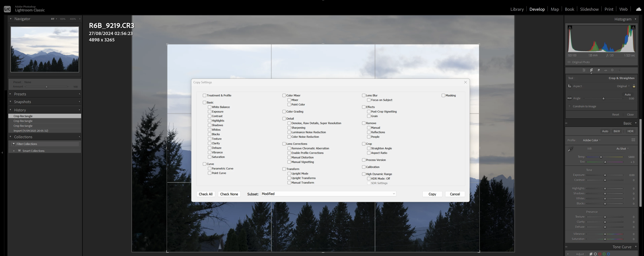The width and height of the screenshot is (644, 256).
Task: Open the Red Eye correction tool
Action: (605, 70)
